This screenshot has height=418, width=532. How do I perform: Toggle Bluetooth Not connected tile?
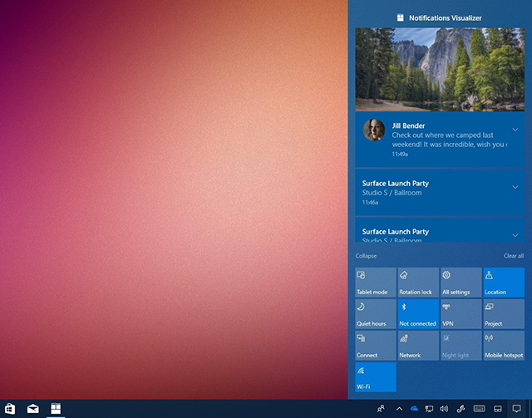[x=418, y=314]
